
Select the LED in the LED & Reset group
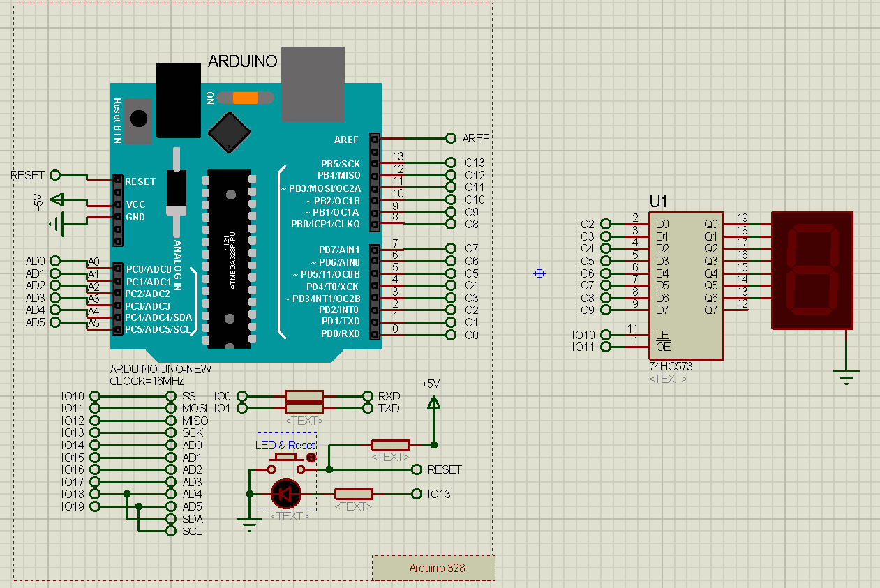[x=286, y=495]
